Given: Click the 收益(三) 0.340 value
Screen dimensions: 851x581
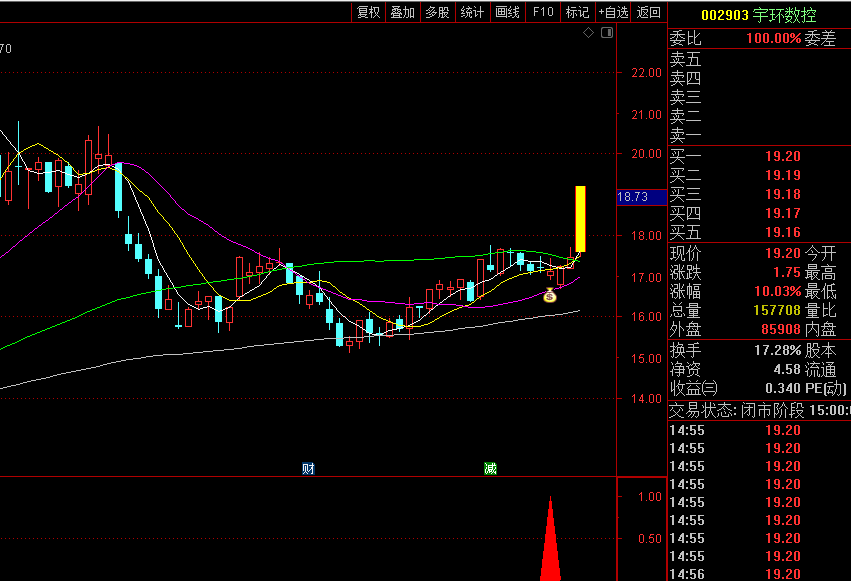Looking at the screenshot, I should point(783,388).
